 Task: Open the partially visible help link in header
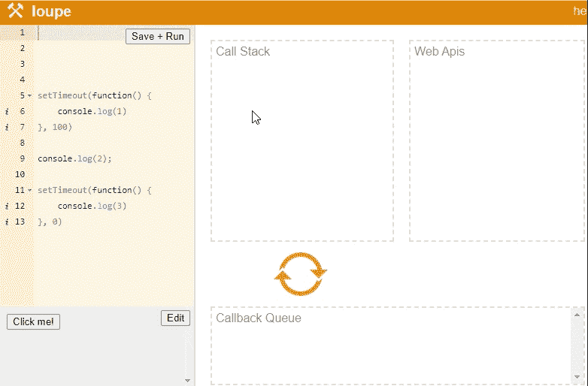pyautogui.click(x=580, y=12)
